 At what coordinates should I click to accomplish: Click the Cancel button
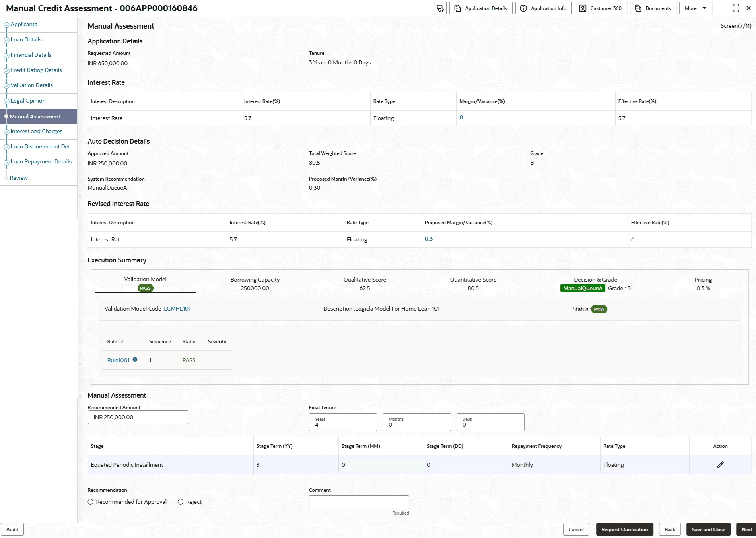(x=576, y=529)
